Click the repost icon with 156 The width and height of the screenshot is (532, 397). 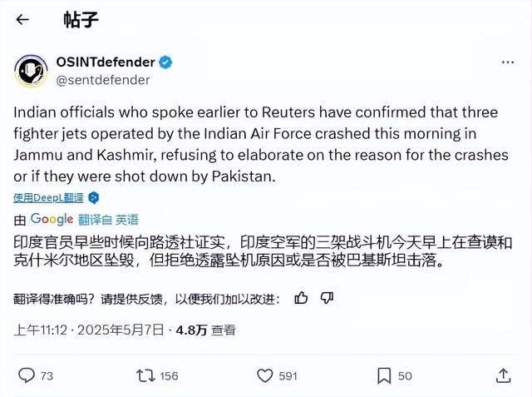(x=145, y=376)
